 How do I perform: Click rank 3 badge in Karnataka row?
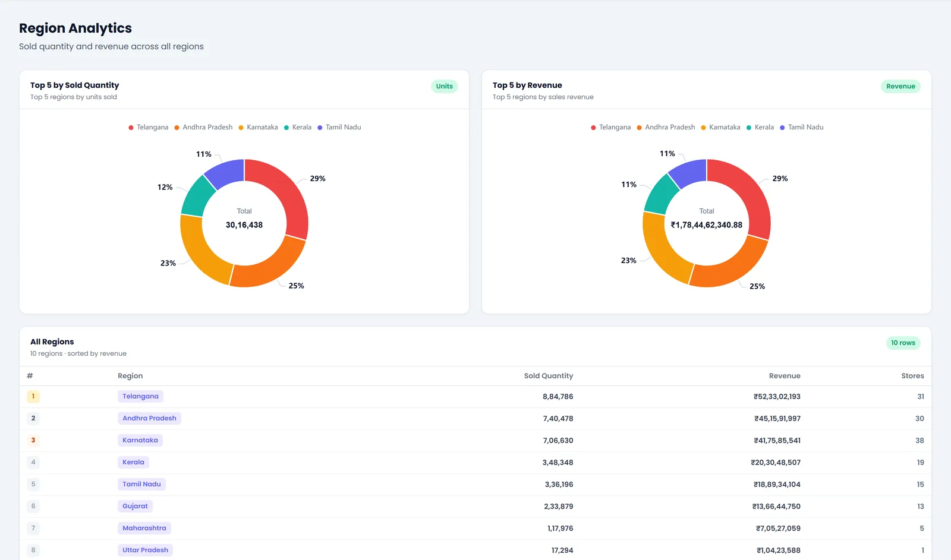click(33, 440)
